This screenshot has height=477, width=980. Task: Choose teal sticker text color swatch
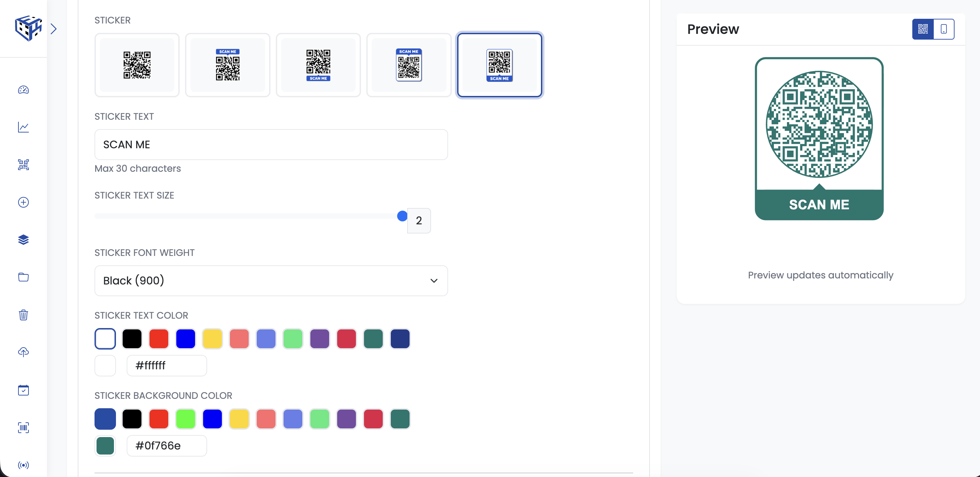click(373, 339)
